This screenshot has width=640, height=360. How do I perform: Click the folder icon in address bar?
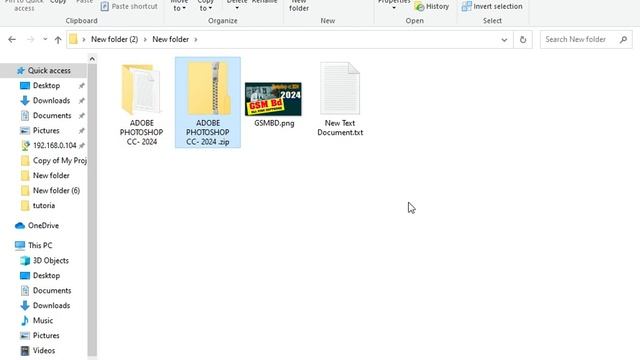tap(73, 39)
